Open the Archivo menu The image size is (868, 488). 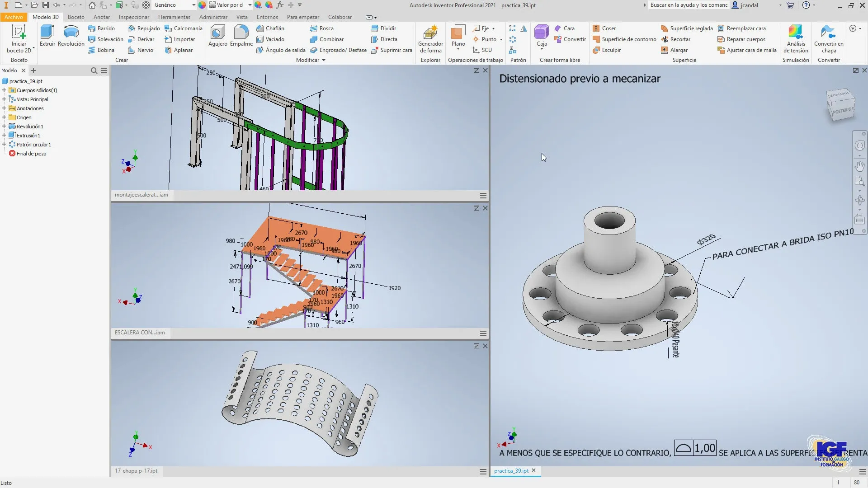pos(14,17)
